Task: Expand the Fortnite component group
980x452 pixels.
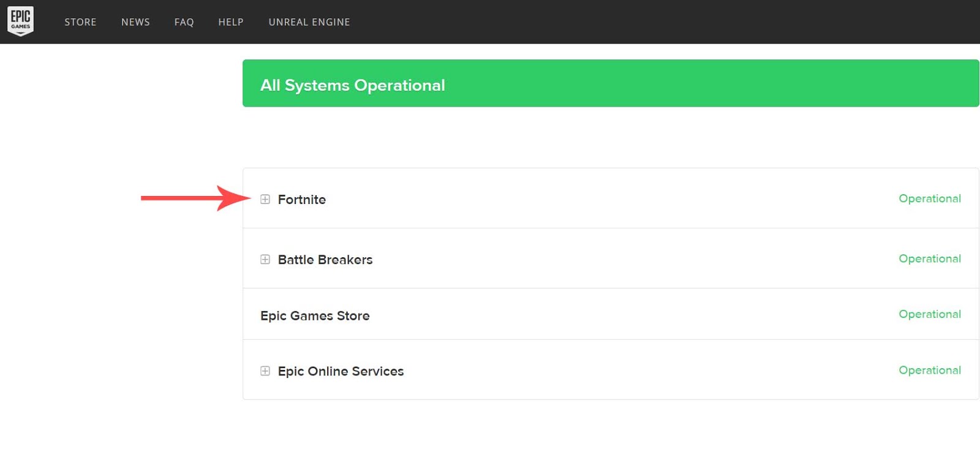Action: [265, 199]
